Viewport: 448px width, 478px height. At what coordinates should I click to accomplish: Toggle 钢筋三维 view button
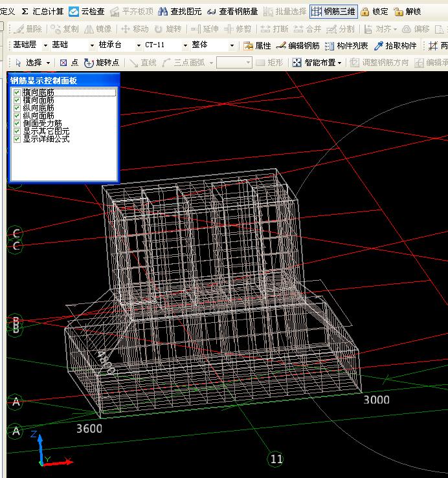click(x=333, y=12)
